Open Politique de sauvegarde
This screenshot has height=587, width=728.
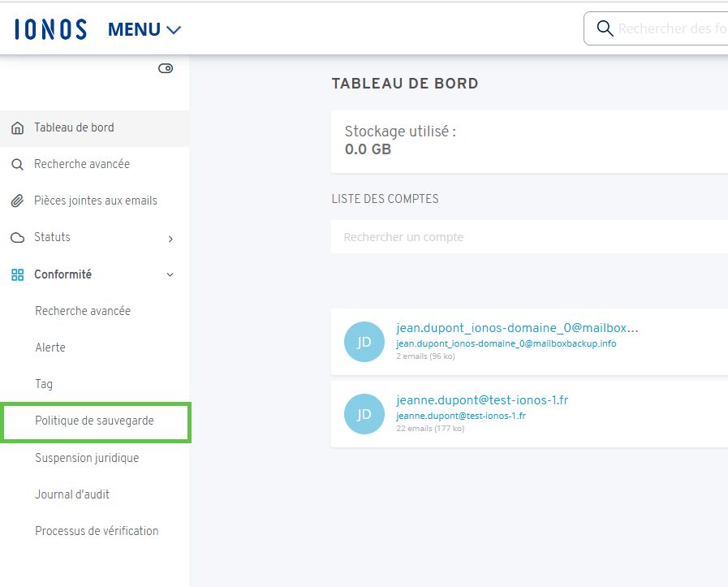pos(96,422)
